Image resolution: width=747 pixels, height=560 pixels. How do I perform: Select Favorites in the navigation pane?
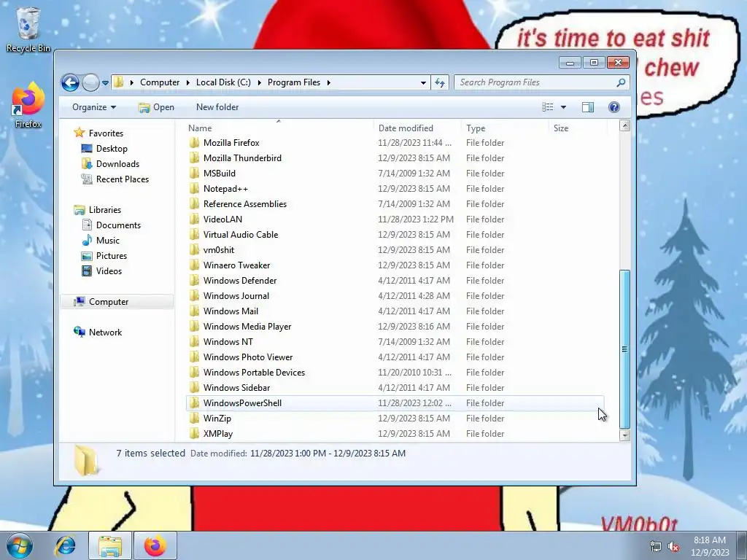click(x=106, y=133)
